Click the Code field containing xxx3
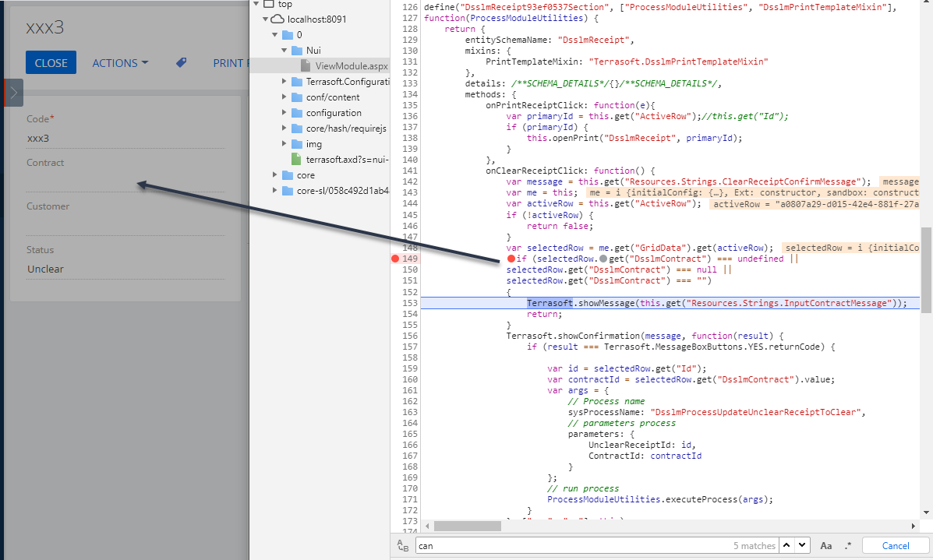The height and width of the screenshot is (560, 933). point(125,139)
